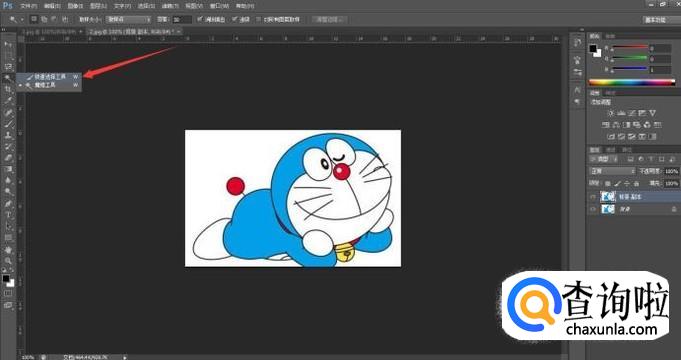Click the Refine Edge button

[x=330, y=19]
